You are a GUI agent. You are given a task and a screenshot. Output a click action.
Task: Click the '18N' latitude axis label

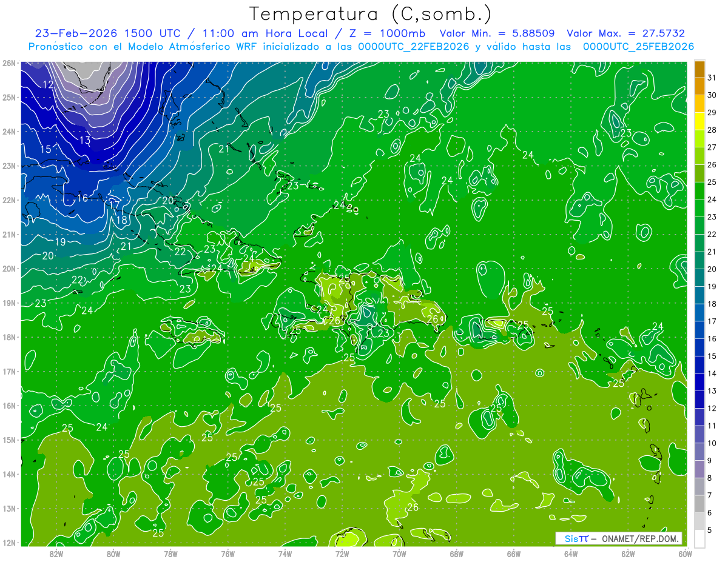click(9, 337)
